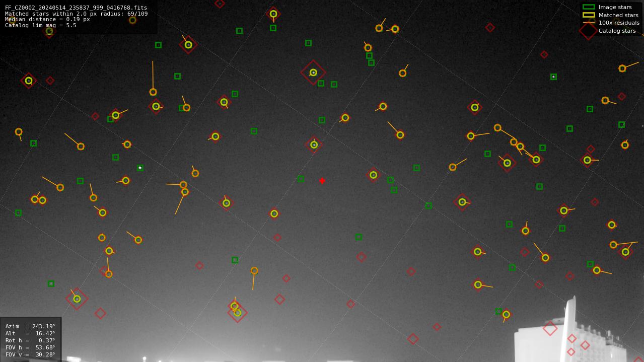This screenshot has height=362, width=644.
Task: Click the FITS file name FF_CZ0002_20240514_235837_999_0416768.fits
Action: pyautogui.click(x=76, y=8)
